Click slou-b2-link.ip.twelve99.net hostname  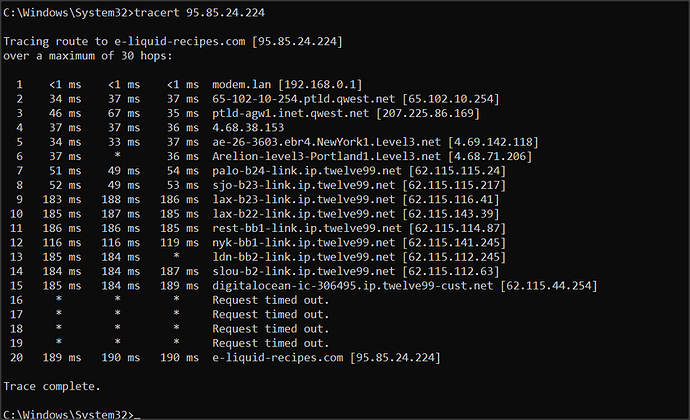[x=304, y=272]
